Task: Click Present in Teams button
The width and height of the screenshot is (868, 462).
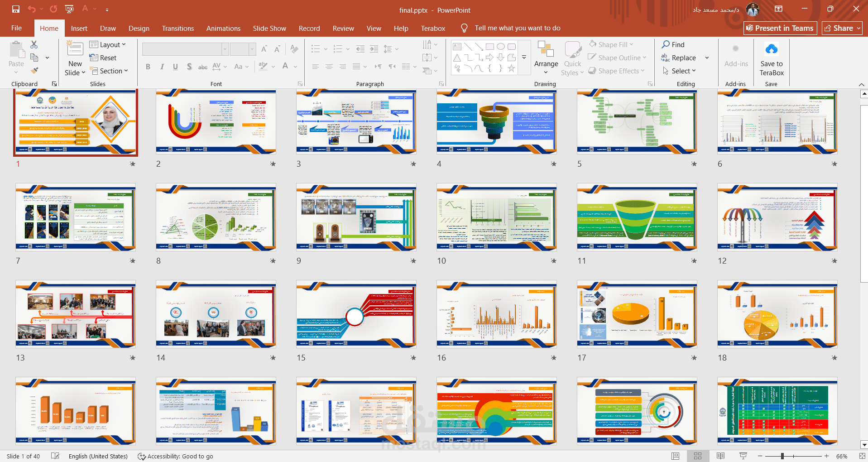Action: coord(780,28)
